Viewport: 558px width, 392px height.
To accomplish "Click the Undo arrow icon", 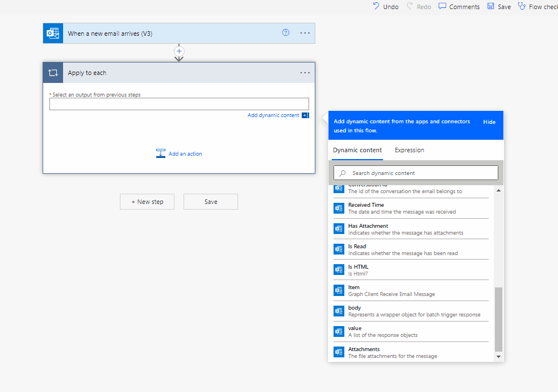I will pyautogui.click(x=376, y=6).
